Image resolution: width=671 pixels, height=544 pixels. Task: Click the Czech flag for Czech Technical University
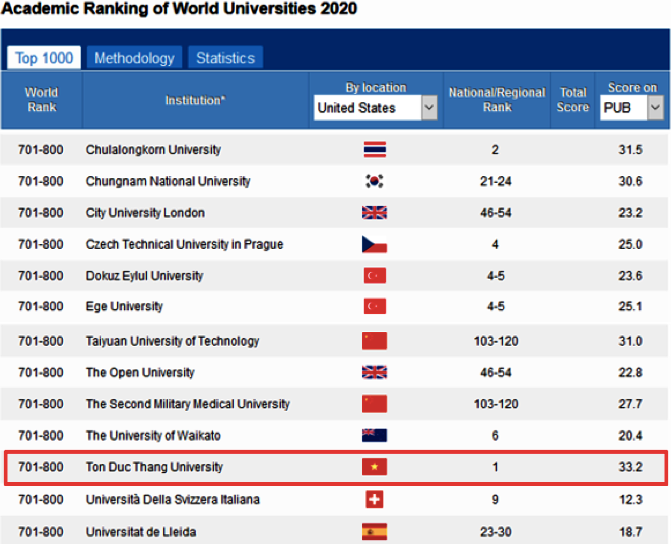point(375,245)
